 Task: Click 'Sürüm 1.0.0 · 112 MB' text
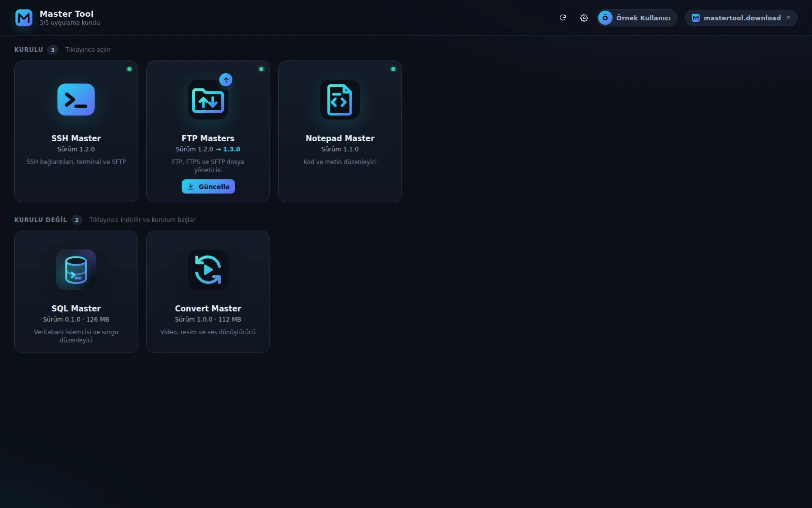pyautogui.click(x=208, y=320)
